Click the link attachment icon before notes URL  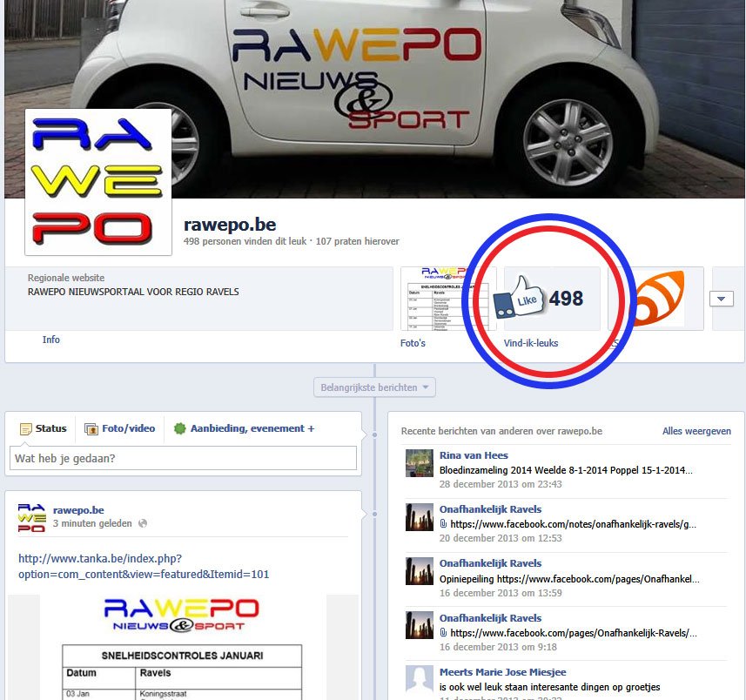(443, 524)
